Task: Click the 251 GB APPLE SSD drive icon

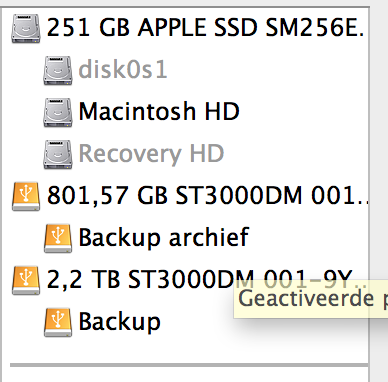Action: [26, 29]
